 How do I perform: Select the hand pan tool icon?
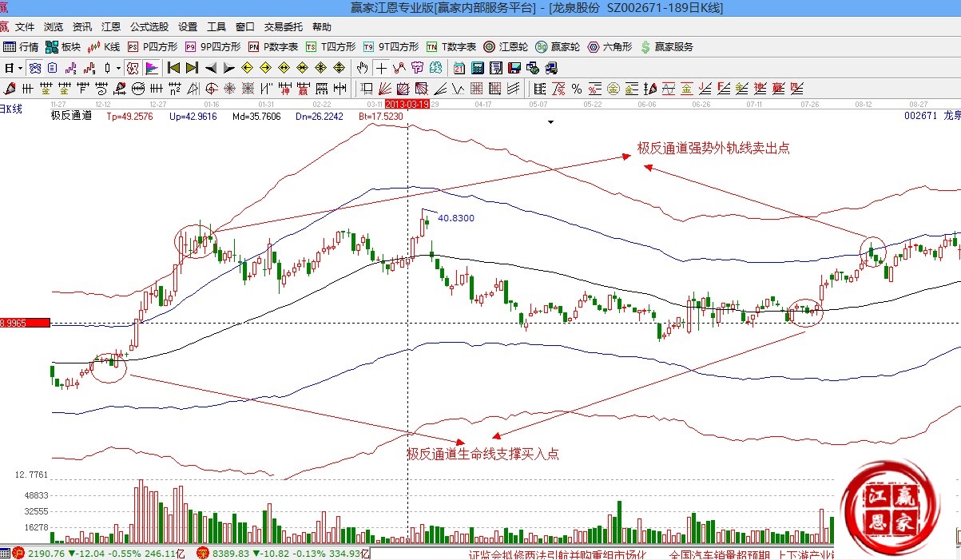click(363, 68)
